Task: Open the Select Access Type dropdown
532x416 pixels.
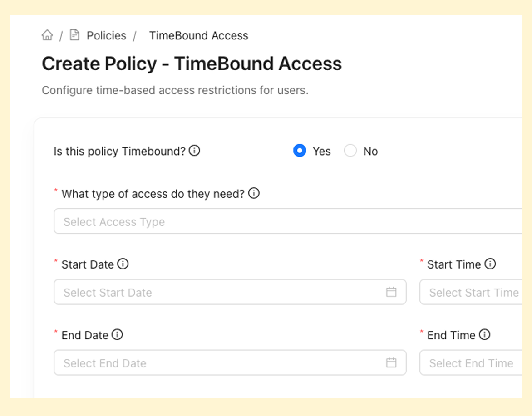Action: [x=287, y=221]
